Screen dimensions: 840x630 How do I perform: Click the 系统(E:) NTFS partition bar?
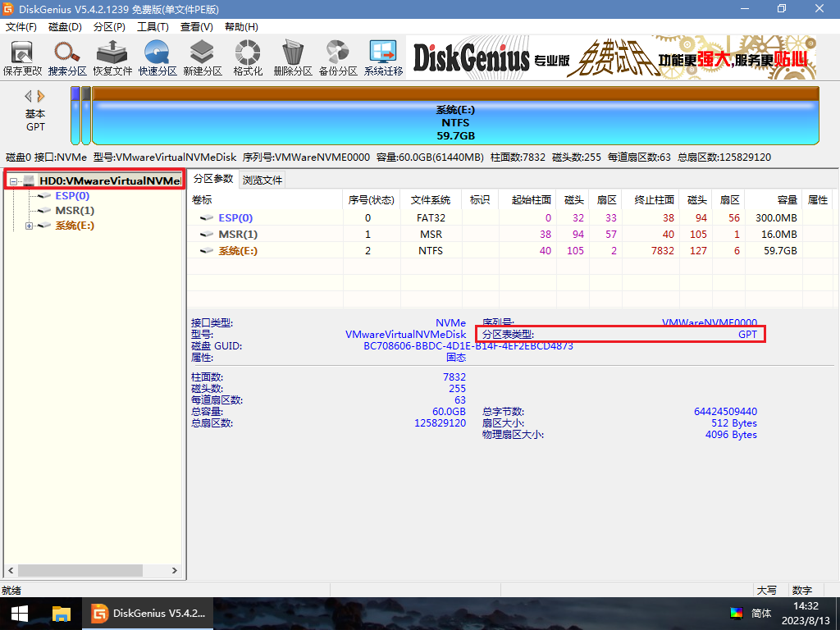point(455,123)
